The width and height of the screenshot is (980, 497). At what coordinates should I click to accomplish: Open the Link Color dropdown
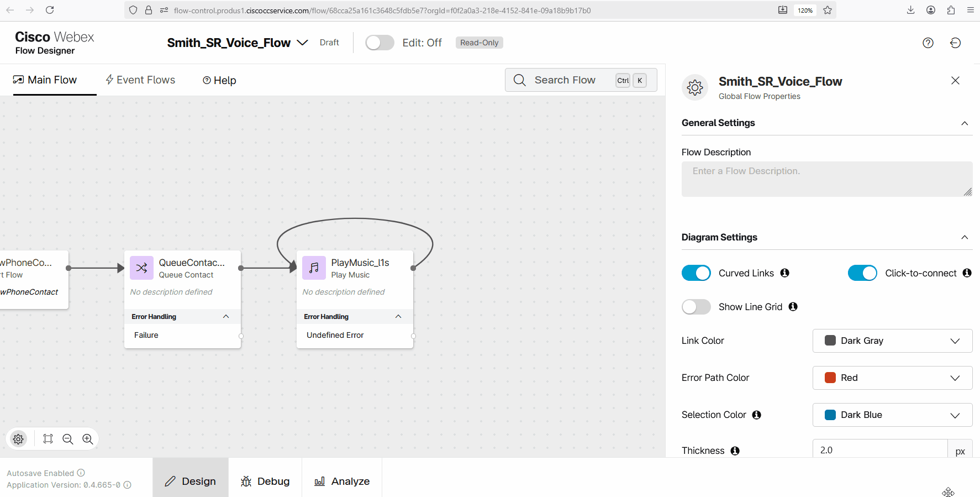[892, 341]
